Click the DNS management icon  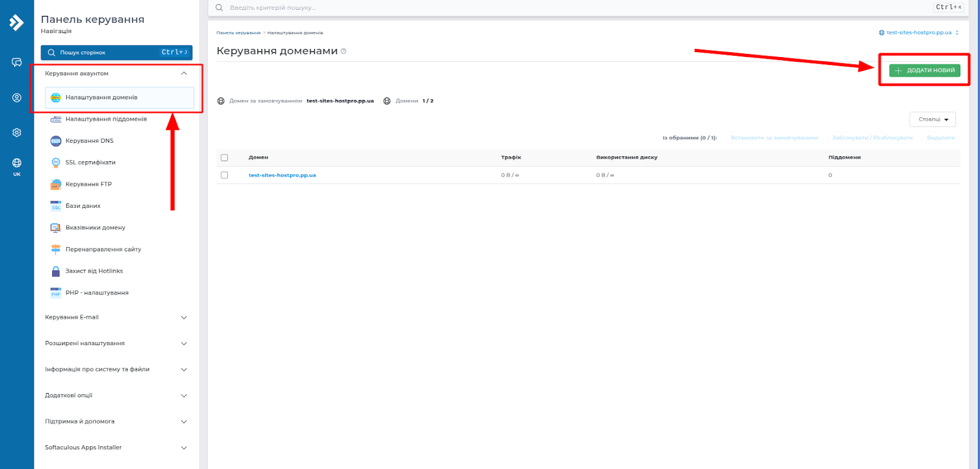pos(56,141)
